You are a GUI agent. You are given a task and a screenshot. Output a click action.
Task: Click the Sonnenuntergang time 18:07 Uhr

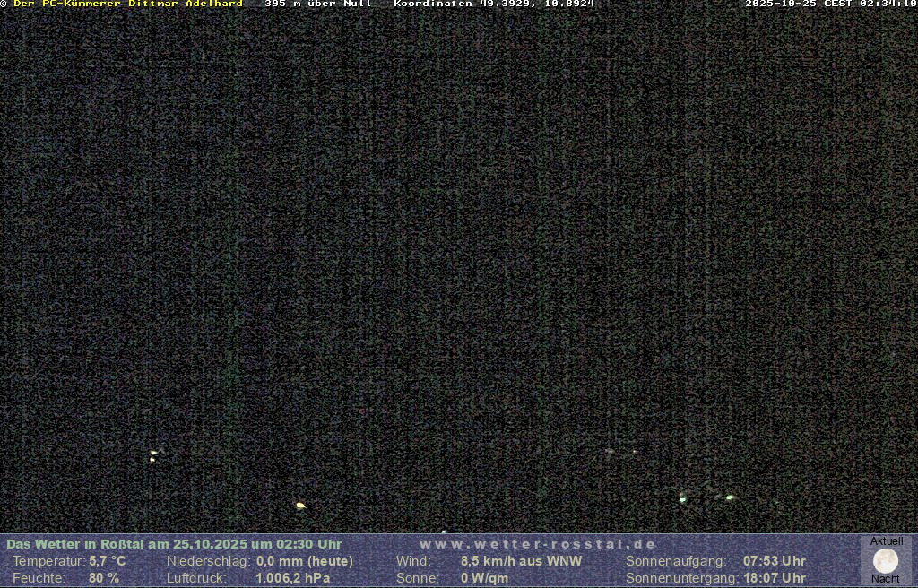pyautogui.click(x=774, y=578)
